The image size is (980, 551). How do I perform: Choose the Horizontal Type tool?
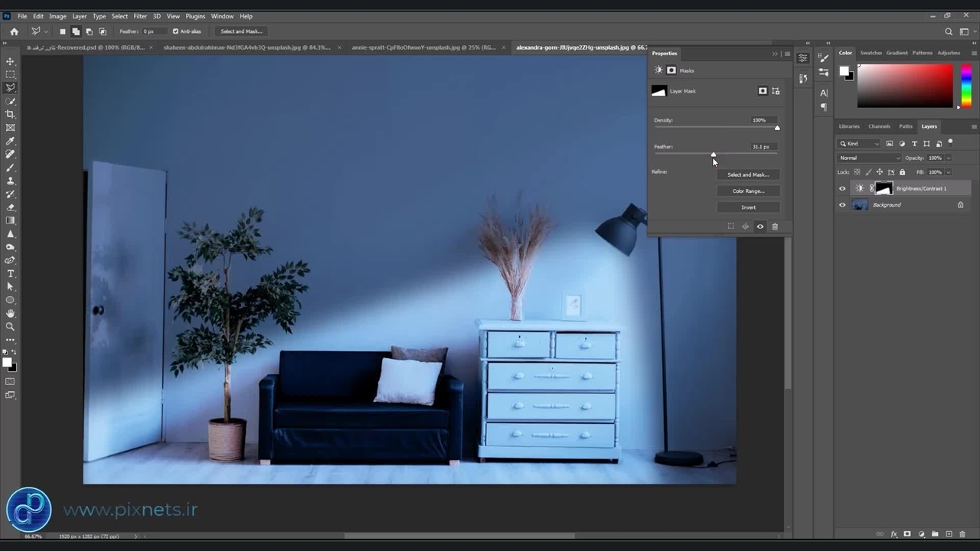click(x=10, y=273)
